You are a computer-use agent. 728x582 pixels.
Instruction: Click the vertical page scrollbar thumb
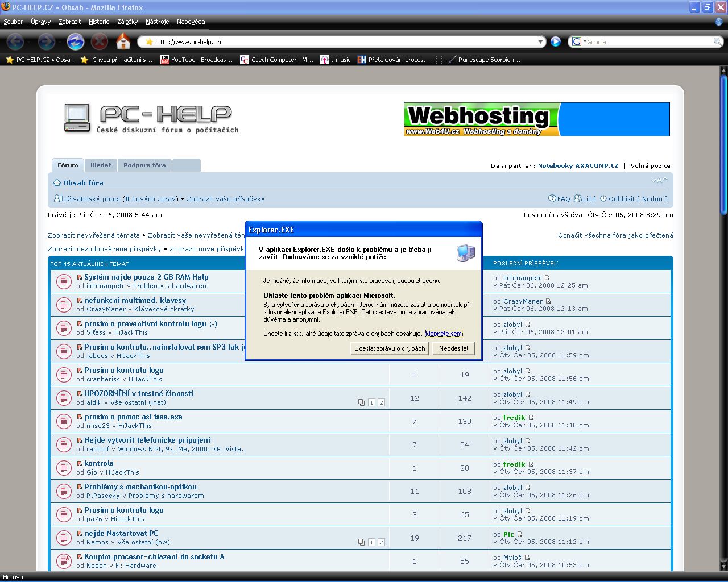[x=723, y=145]
